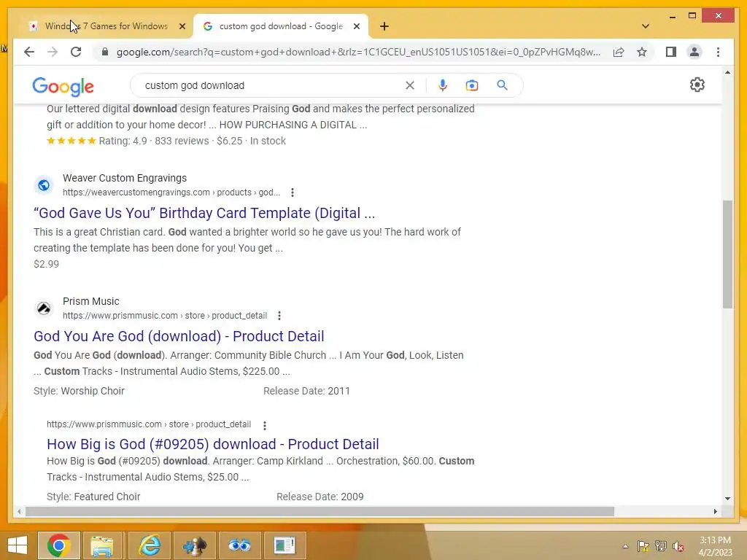The width and height of the screenshot is (747, 560).
Task: Search by image with camera icon
Action: pyautogui.click(x=472, y=85)
